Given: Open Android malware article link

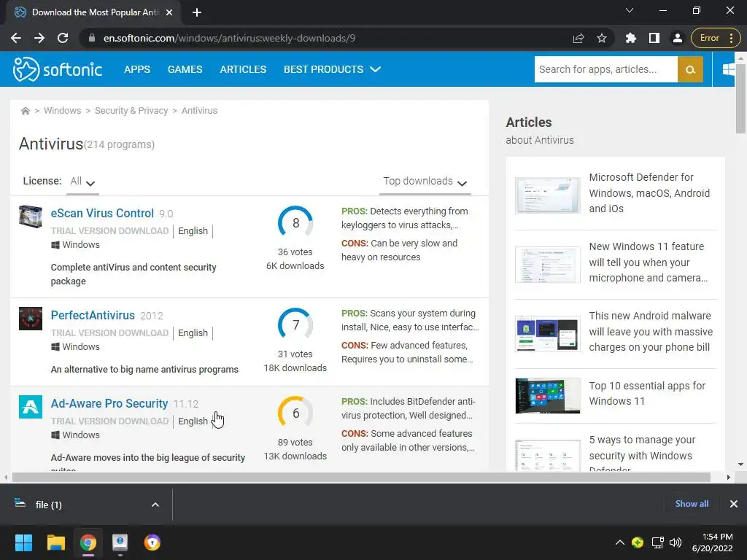Looking at the screenshot, I should 650,332.
